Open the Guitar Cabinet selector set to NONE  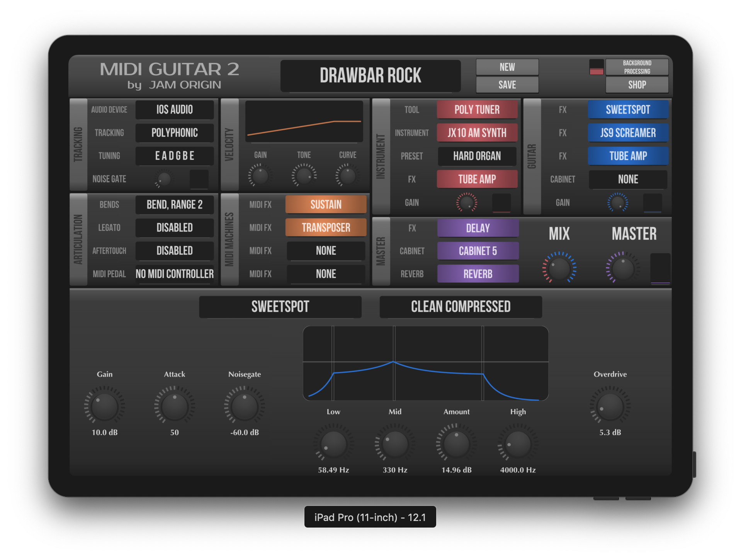point(628,179)
